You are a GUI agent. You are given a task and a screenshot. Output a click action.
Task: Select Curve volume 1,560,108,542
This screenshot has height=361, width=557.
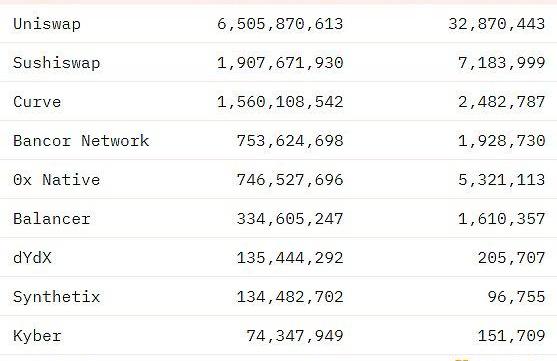(x=280, y=102)
